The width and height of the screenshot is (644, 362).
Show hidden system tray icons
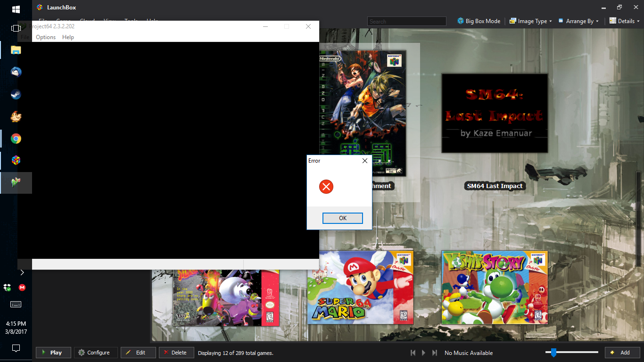(22, 272)
